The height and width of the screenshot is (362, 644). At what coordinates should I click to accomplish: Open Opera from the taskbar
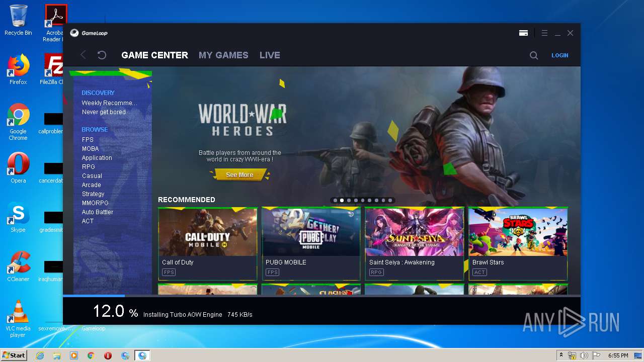pos(108,355)
